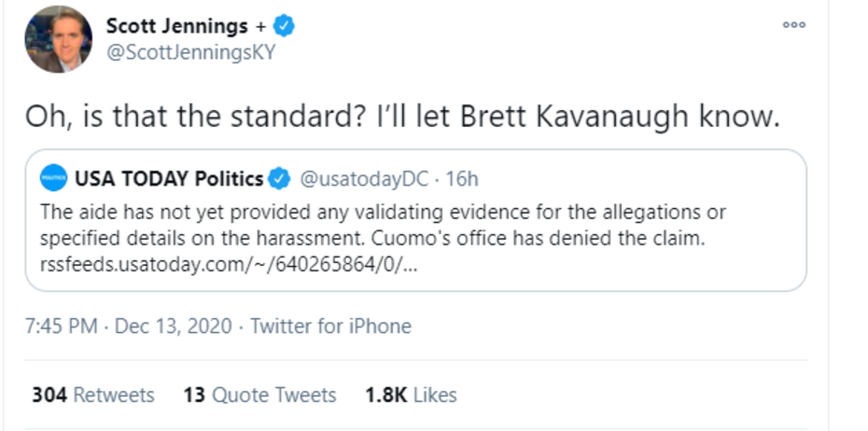This screenshot has width=868, height=431.
Task: Click Scott Jennings' profile avatar photo
Action: (58, 39)
